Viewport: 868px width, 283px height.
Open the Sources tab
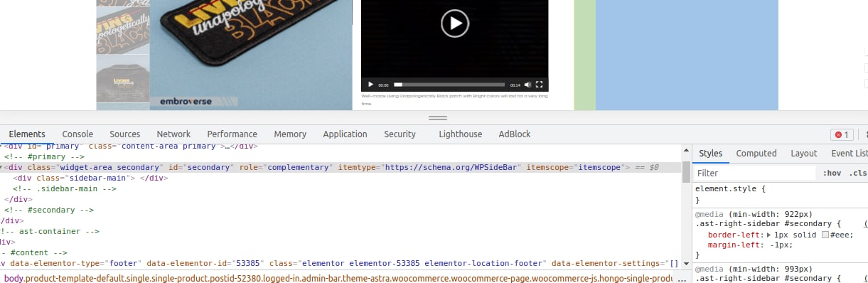[x=125, y=134]
